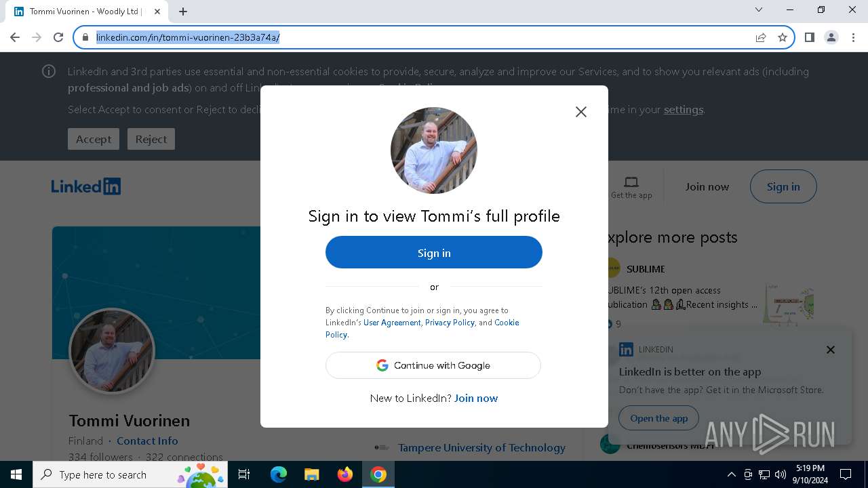Open File Explorer from taskbar

point(312,474)
